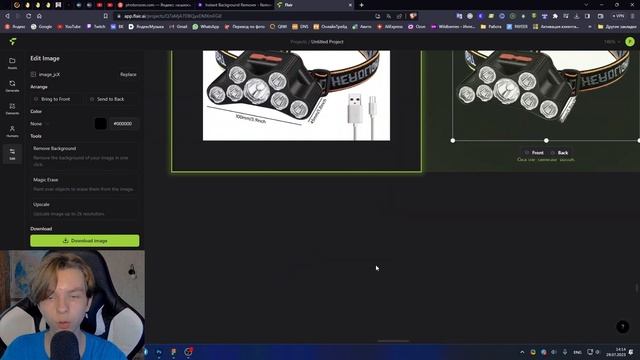Screen dimensions: 640x360
Task: Open the Generate panel in the sidebar
Action: [12, 86]
